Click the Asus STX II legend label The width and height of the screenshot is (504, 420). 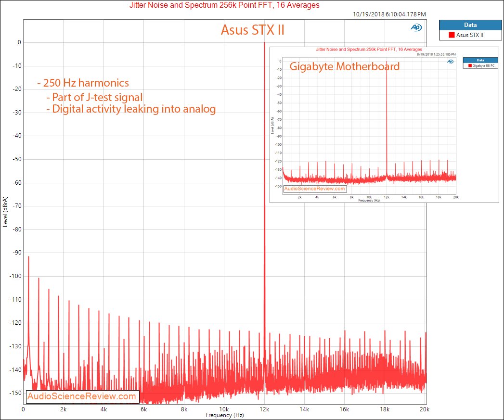pyautogui.click(x=470, y=35)
